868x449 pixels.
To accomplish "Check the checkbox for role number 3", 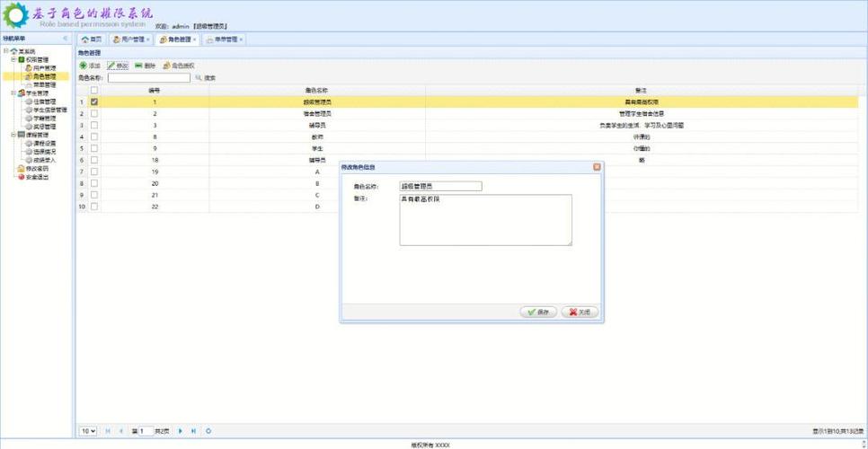I will coord(94,126).
